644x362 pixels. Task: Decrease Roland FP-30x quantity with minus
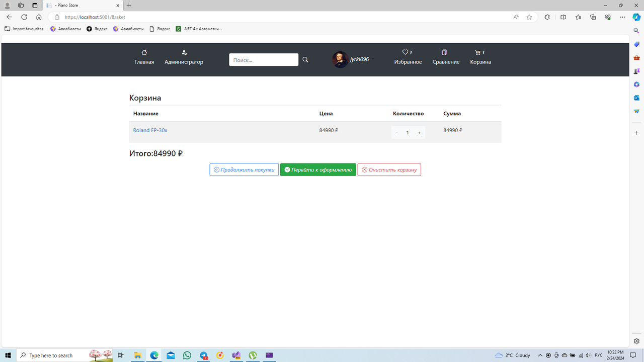397,133
